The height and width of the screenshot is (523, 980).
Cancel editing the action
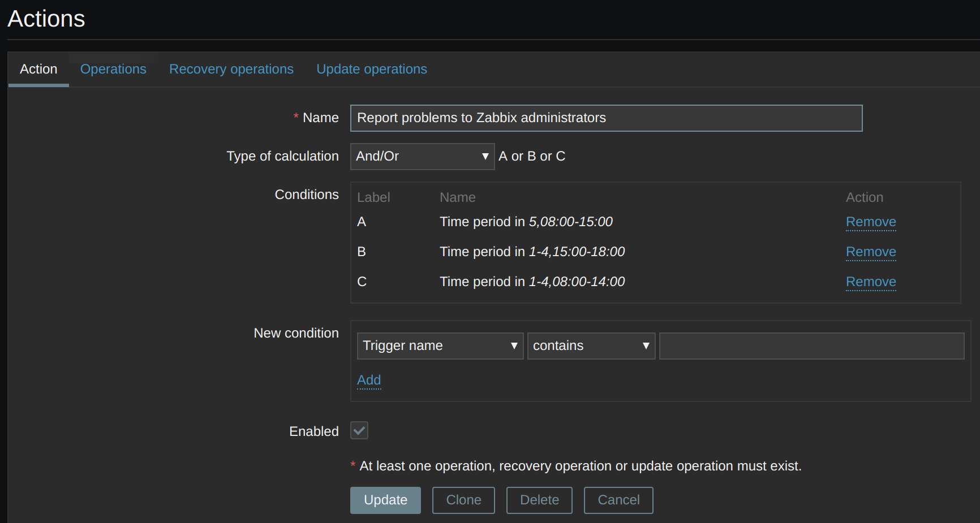(618, 500)
